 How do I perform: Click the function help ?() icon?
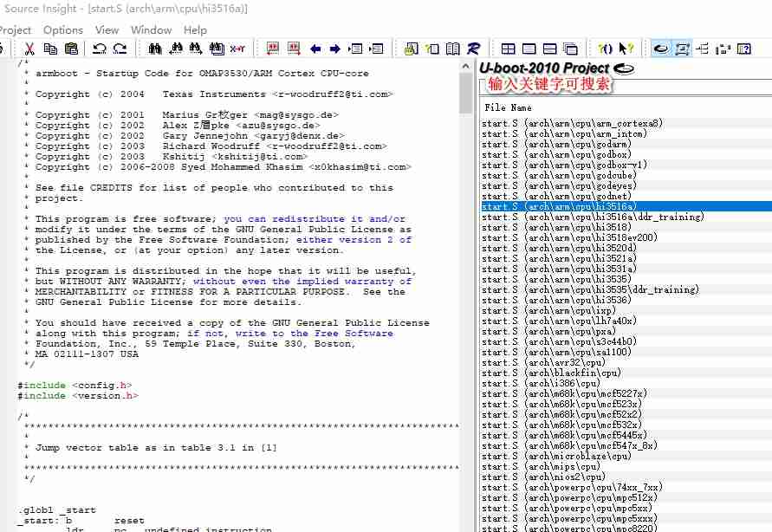pyautogui.click(x=605, y=49)
